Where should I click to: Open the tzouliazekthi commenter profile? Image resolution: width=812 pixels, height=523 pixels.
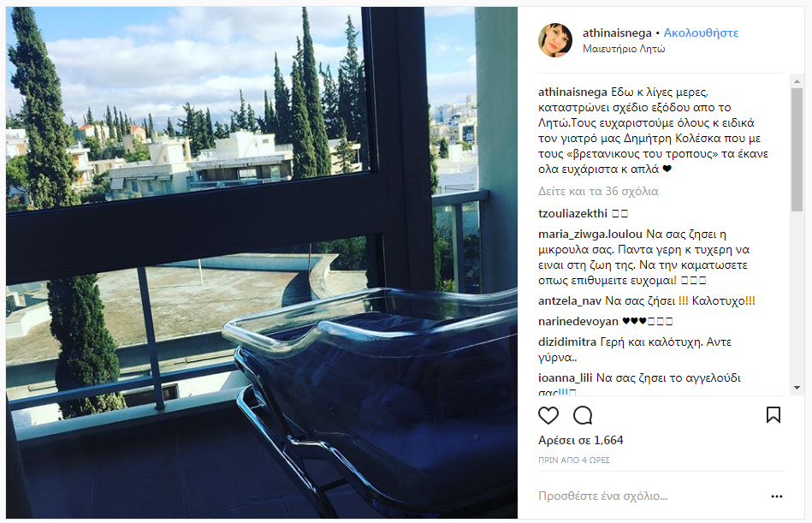pos(572,213)
